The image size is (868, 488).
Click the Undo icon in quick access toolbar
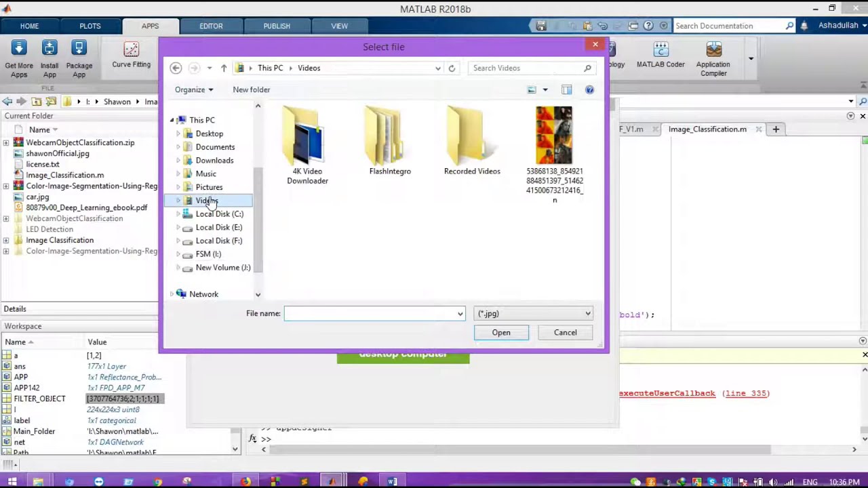(602, 26)
